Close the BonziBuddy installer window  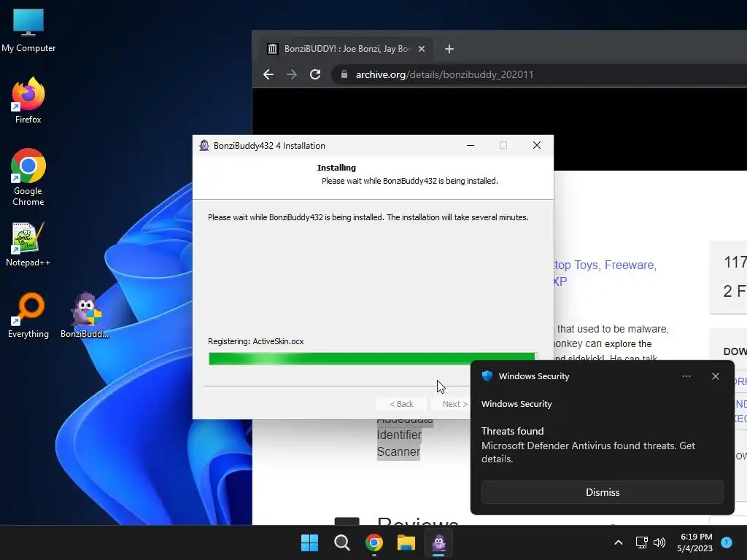tap(537, 145)
